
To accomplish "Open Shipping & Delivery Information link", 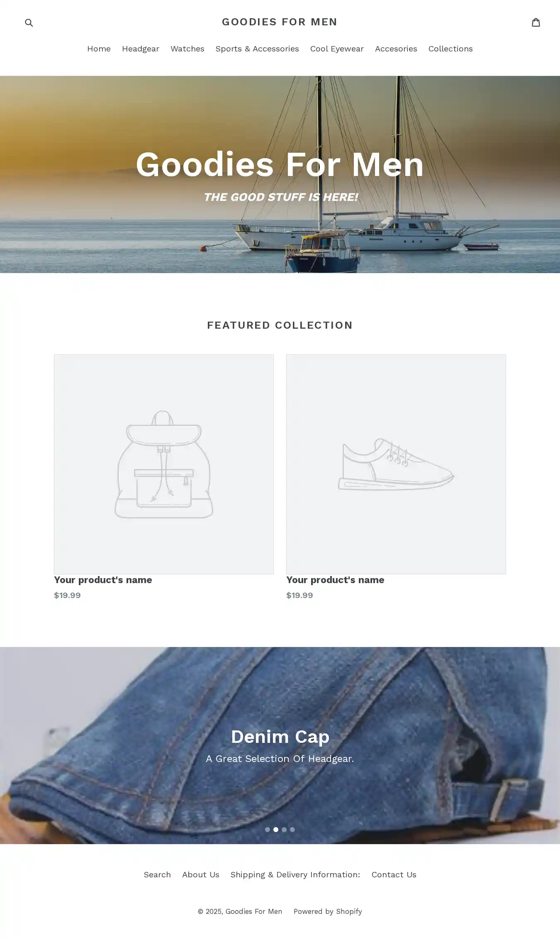I will point(295,874).
